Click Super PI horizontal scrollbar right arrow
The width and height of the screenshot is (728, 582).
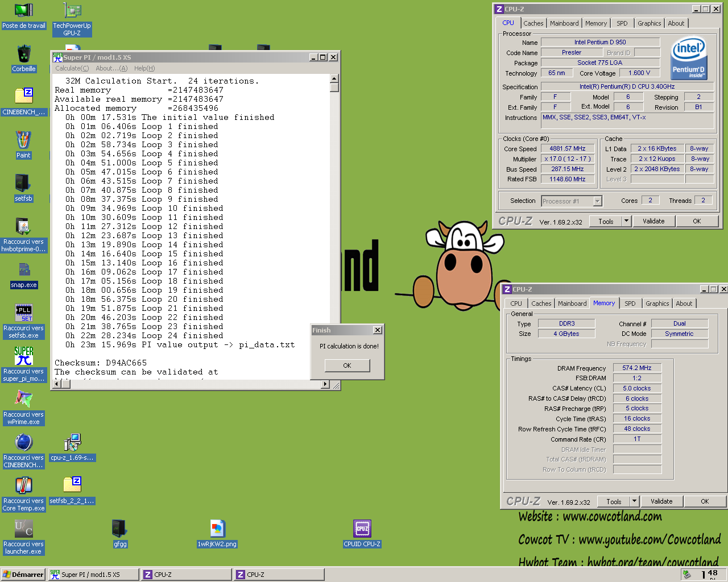(325, 384)
